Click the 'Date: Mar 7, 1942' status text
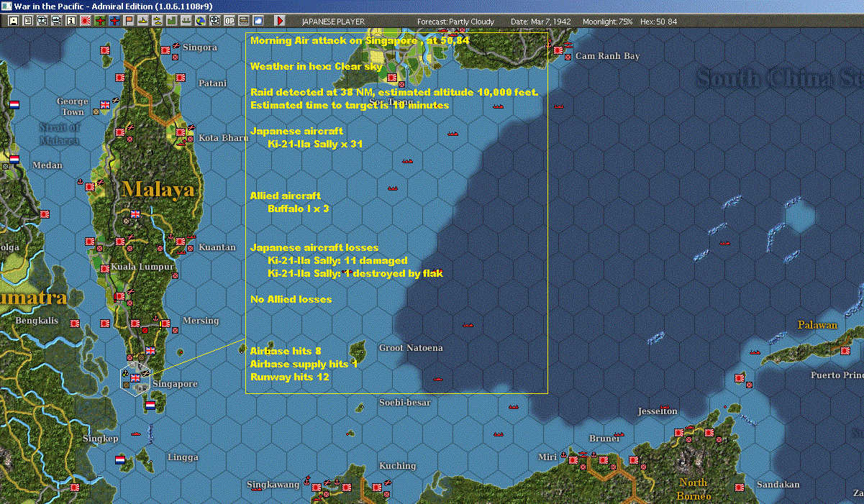Viewport: 864px width, 504px height. [540, 22]
